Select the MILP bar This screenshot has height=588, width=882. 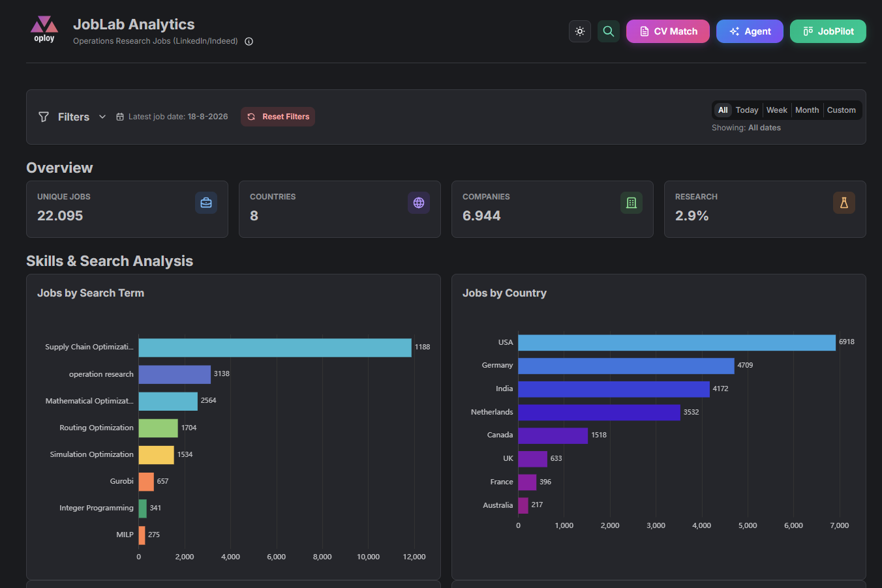pyautogui.click(x=142, y=535)
